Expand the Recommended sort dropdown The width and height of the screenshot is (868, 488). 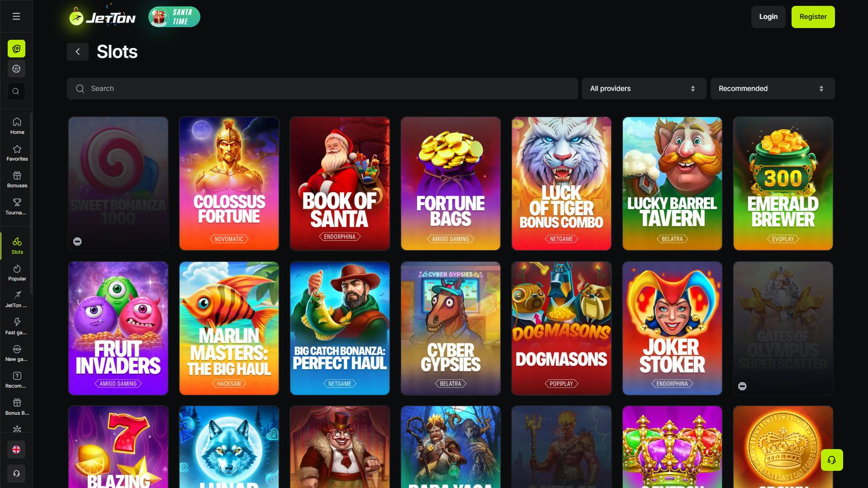point(772,89)
